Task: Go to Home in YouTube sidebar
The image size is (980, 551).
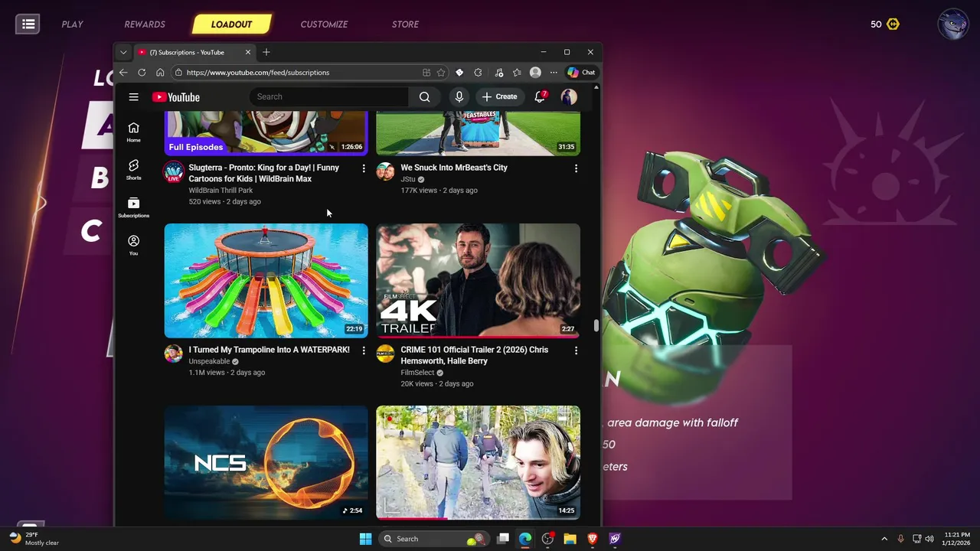Action: pyautogui.click(x=133, y=132)
